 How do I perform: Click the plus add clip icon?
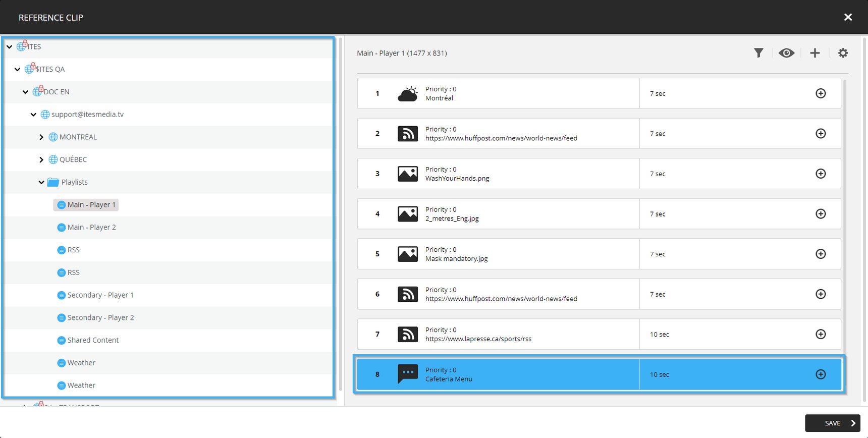[x=815, y=53]
